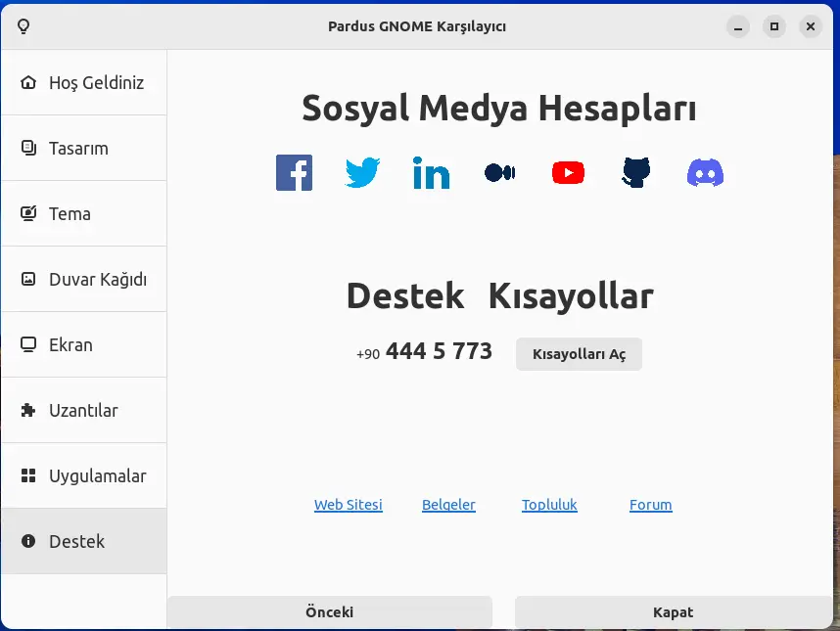This screenshot has width=840, height=631.
Task: Minimize the Pardus GNOME Karşılayıcı window
Action: click(x=738, y=26)
